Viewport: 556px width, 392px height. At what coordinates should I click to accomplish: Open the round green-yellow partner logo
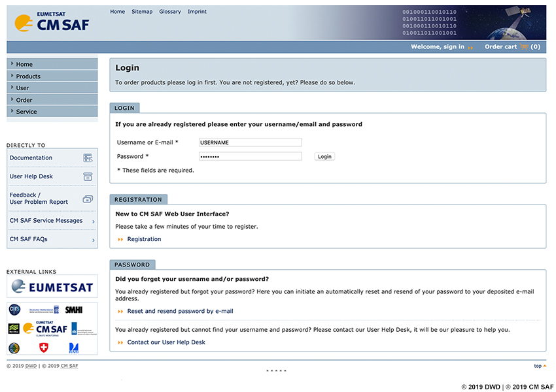click(14, 348)
